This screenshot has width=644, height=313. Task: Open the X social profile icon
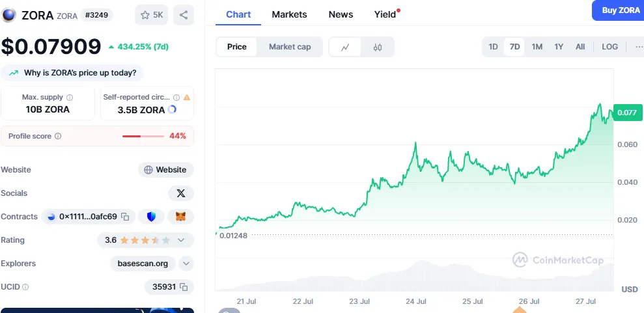[x=180, y=193]
